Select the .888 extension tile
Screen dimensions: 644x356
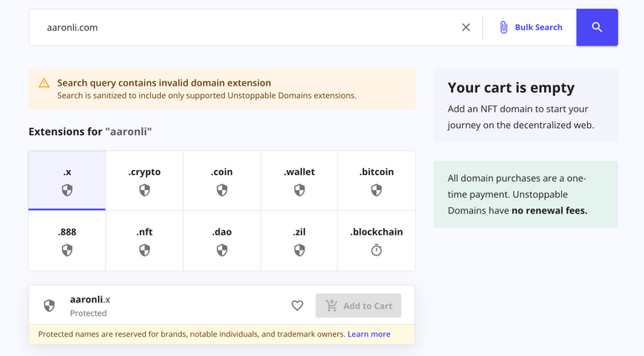[67, 240]
